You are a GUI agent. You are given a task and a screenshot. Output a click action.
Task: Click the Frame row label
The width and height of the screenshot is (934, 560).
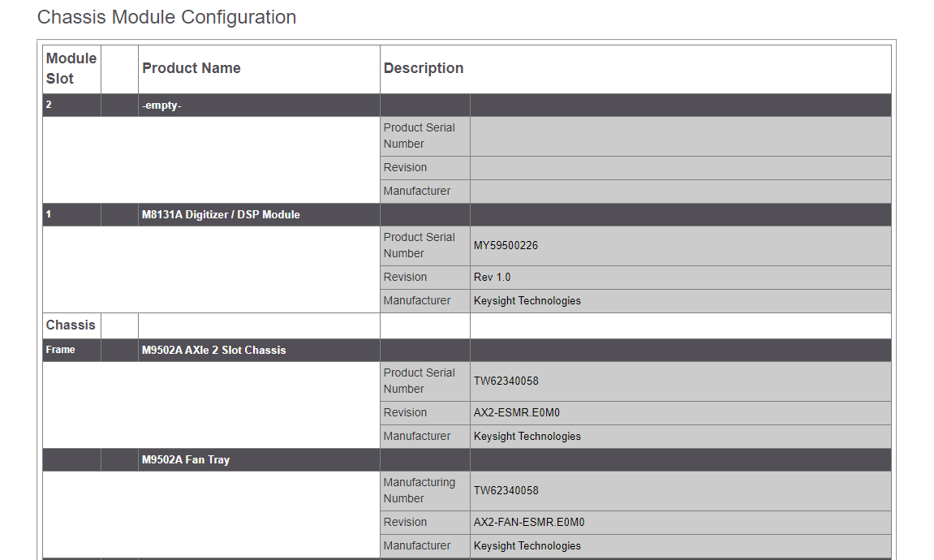[x=60, y=350]
